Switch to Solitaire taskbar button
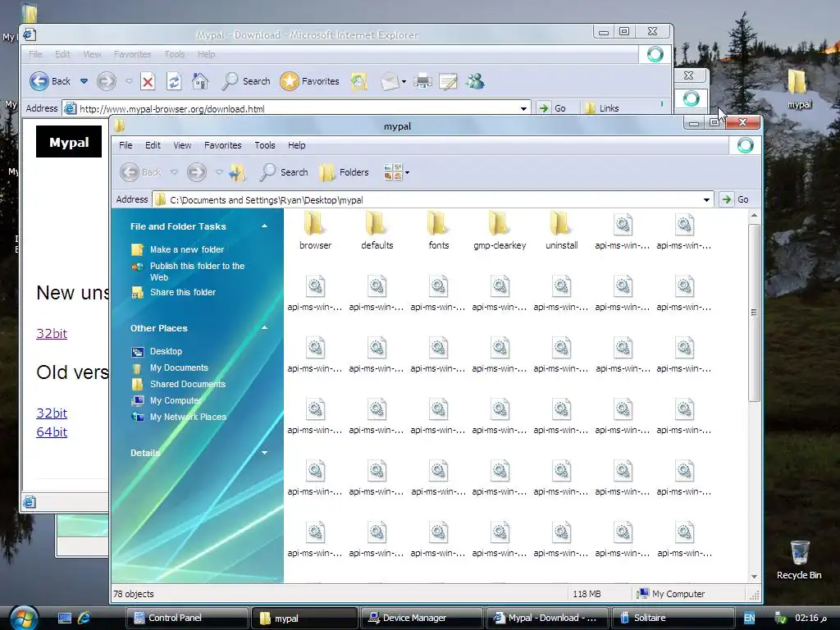Viewport: 840px width, 630px height. 673,619
